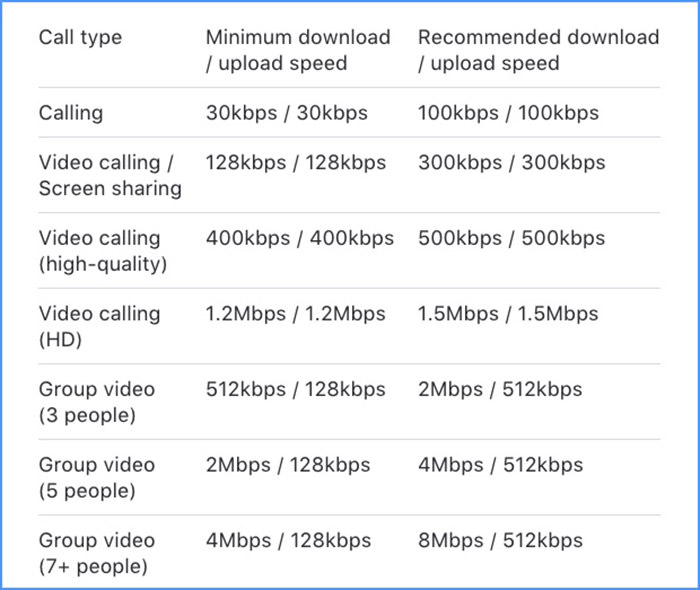
Task: Click the "1.2Mbps / 1.2Mbps" cell
Action: [x=295, y=314]
